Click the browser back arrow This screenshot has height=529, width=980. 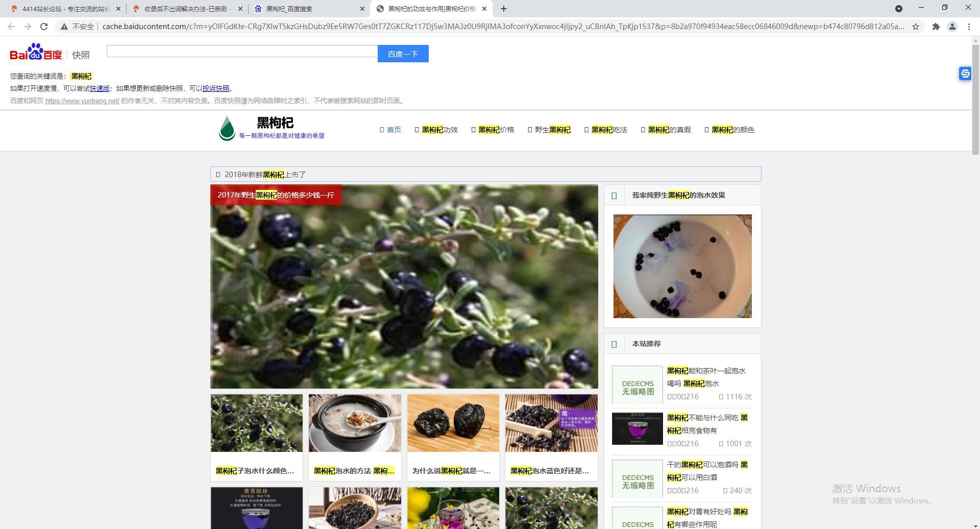pos(11,27)
